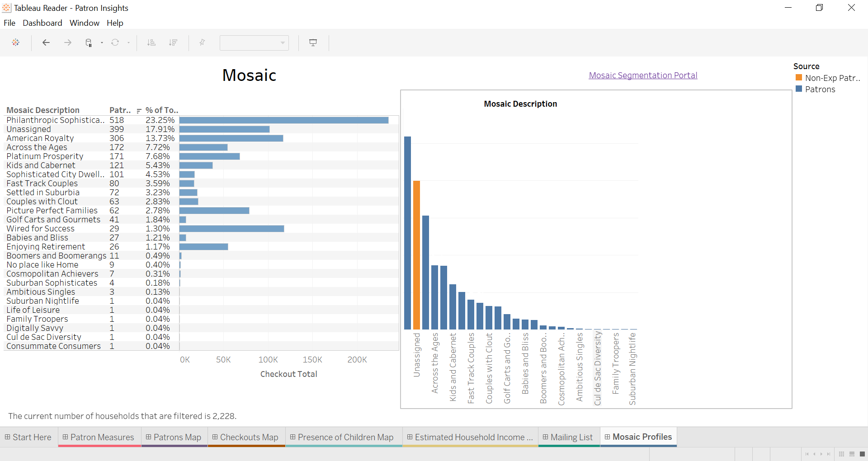Click the Tableau logo start page icon
Screen dimensions: 868x461
click(x=16, y=42)
